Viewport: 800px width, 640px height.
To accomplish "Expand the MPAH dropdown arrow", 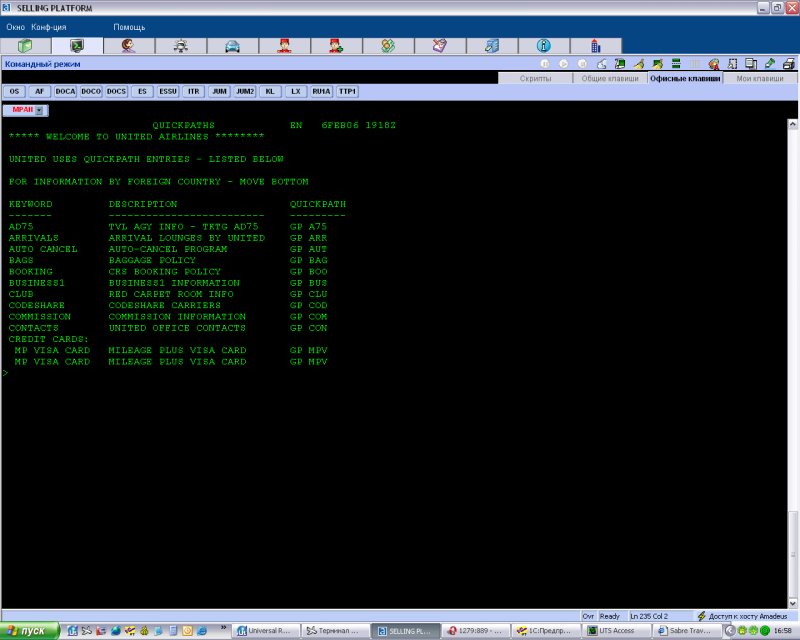I will coord(39,110).
